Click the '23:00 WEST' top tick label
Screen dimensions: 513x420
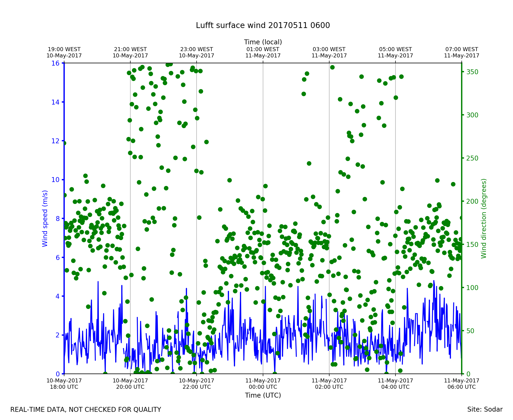point(197,49)
